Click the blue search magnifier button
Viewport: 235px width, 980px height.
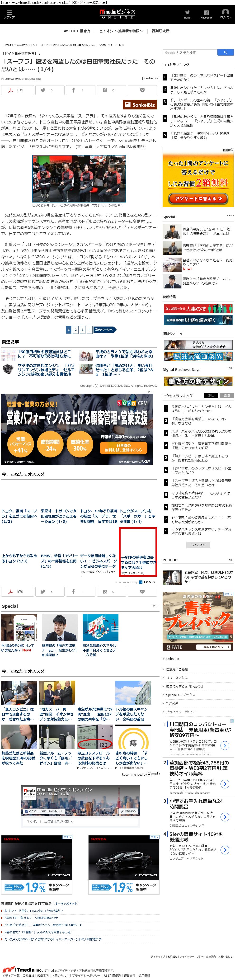(226, 52)
